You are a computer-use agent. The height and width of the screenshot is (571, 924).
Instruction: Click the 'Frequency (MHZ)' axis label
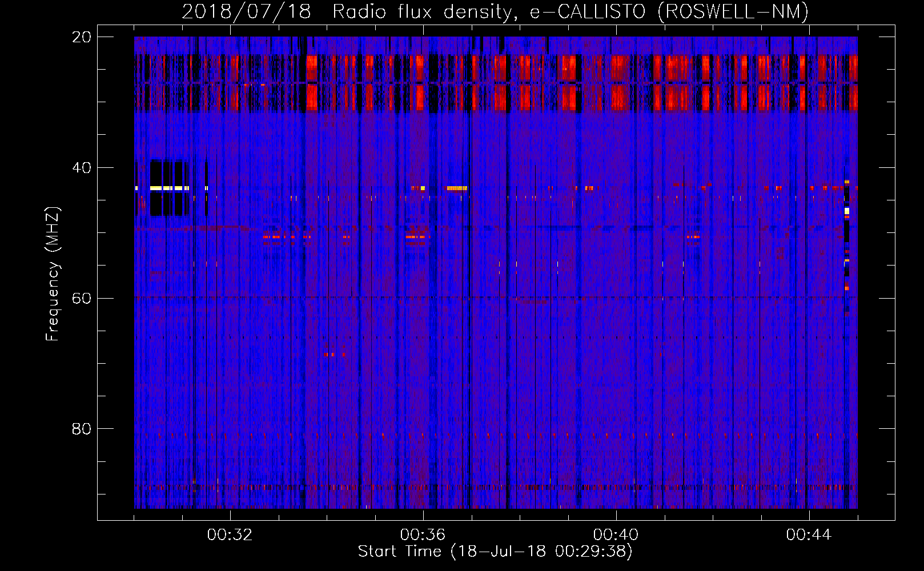click(x=53, y=274)
